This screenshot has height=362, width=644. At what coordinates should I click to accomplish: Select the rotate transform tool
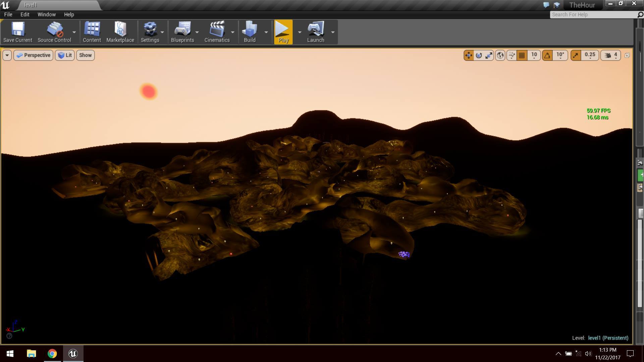pos(479,55)
